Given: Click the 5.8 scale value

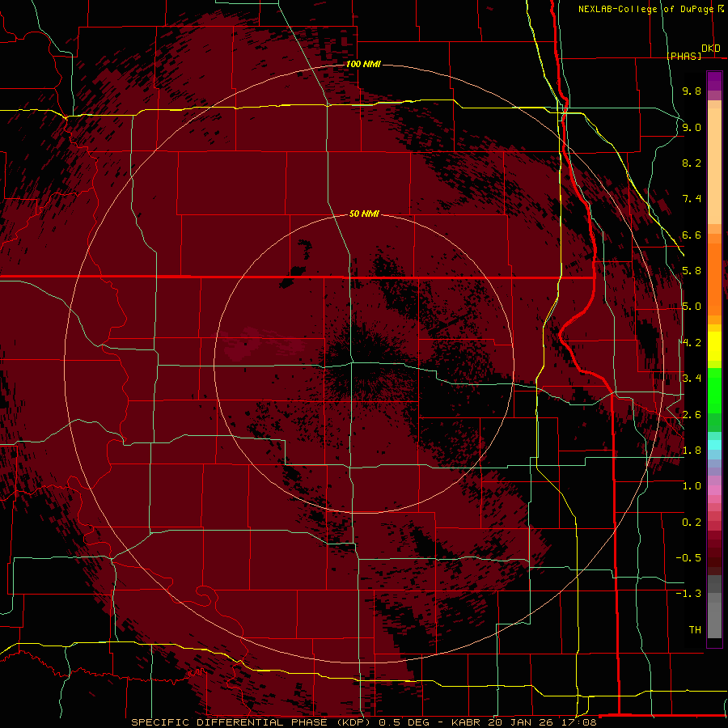Looking at the screenshot, I should 692,271.
